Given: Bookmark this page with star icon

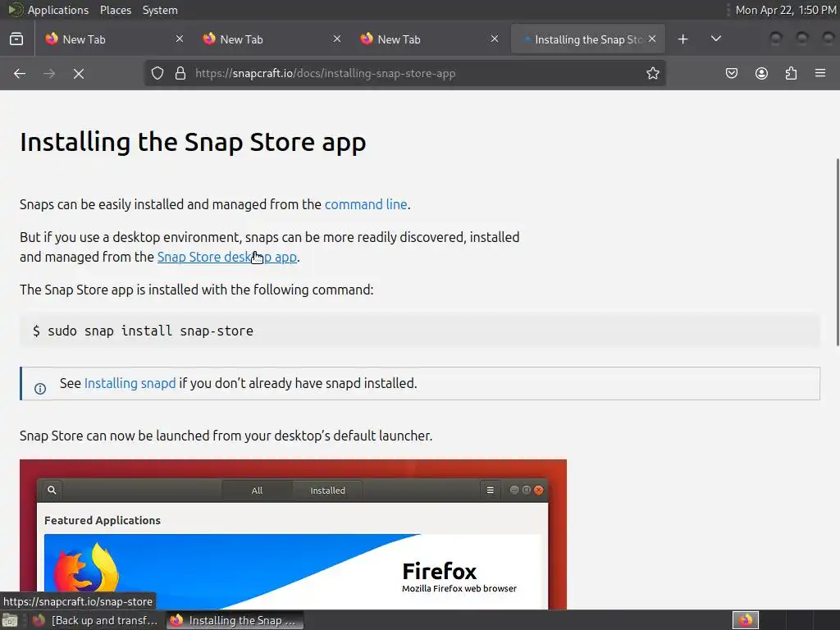Looking at the screenshot, I should tap(652, 73).
